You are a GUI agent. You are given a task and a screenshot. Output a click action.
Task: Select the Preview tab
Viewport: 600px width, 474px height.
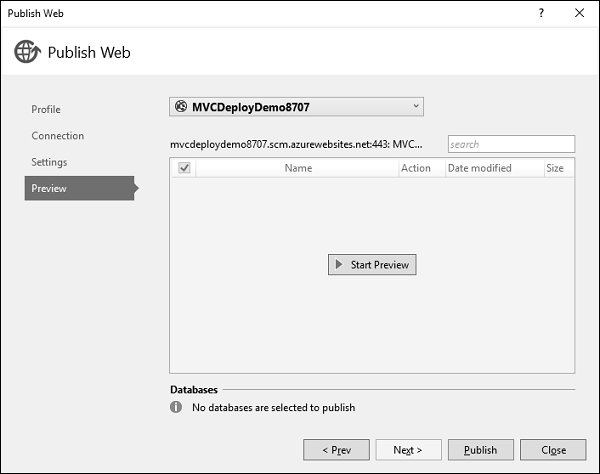pos(49,188)
